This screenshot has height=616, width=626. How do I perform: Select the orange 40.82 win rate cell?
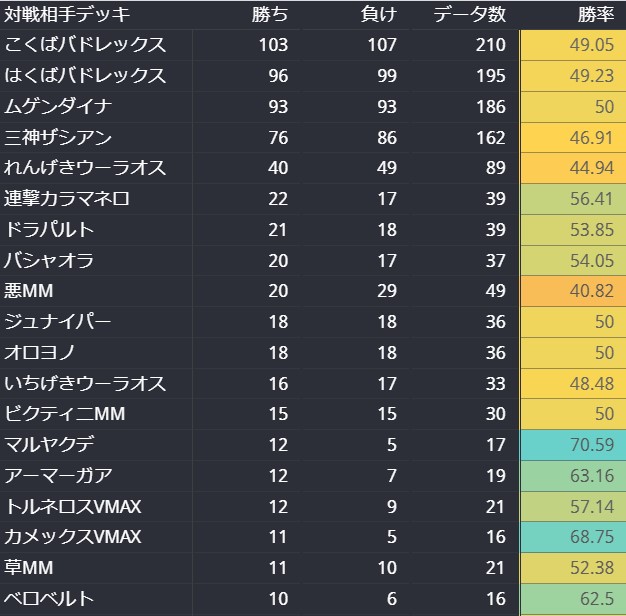[572, 291]
